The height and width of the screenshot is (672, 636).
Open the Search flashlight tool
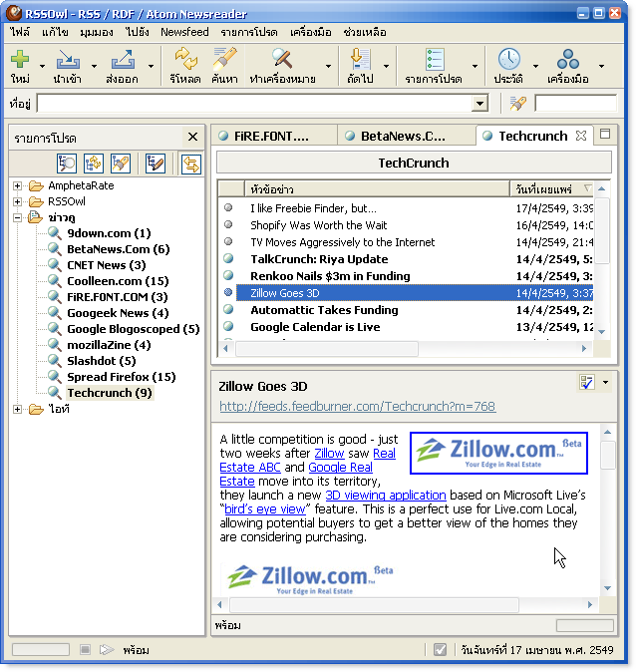(224, 59)
